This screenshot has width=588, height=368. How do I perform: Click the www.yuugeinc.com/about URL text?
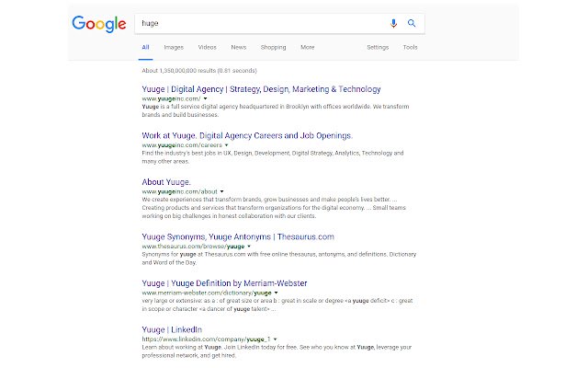click(180, 191)
